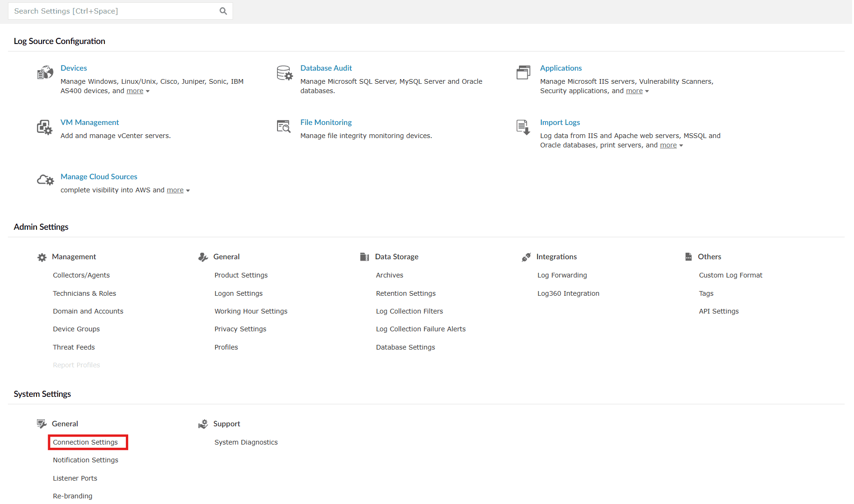Click the Import Logs icon

523,127
